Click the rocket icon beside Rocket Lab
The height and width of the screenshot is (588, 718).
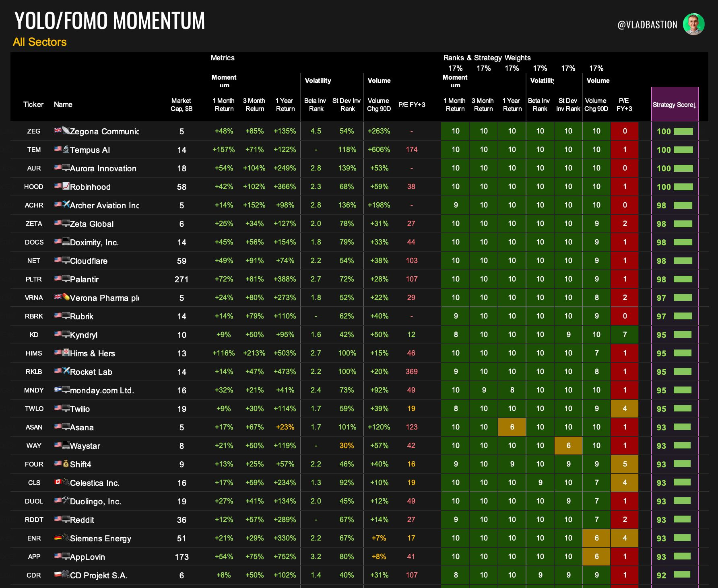pyautogui.click(x=66, y=371)
